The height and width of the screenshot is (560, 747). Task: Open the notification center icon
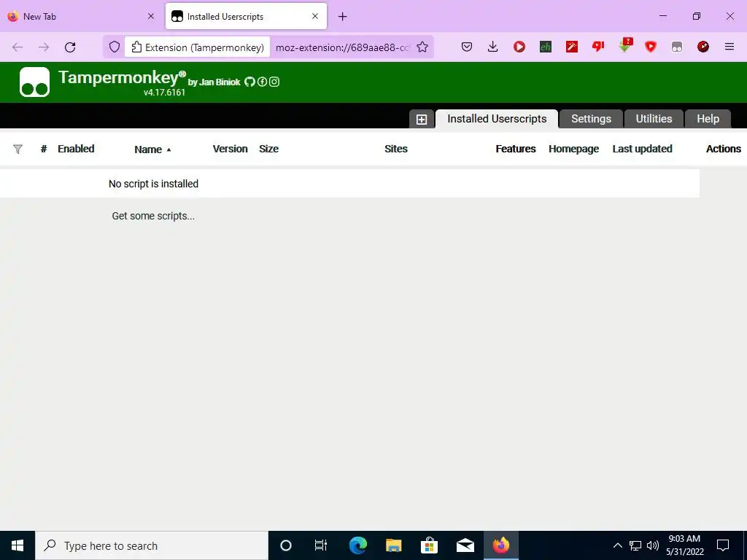723,545
